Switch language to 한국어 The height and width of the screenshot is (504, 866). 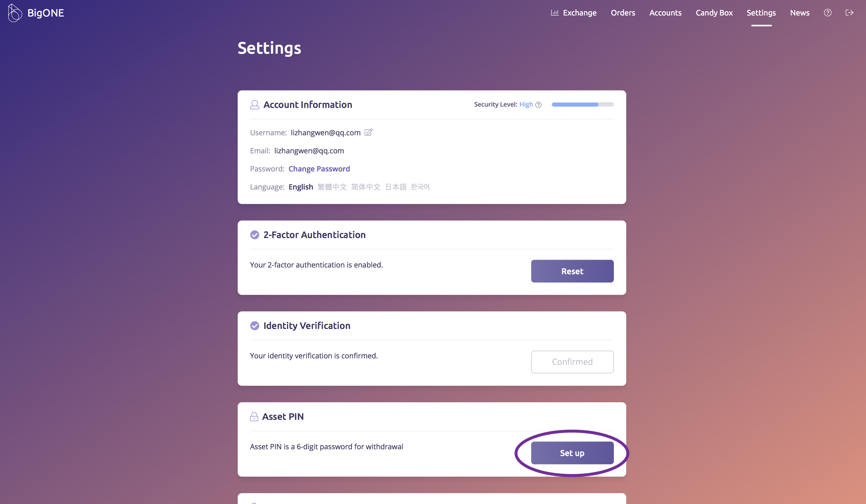click(x=420, y=187)
